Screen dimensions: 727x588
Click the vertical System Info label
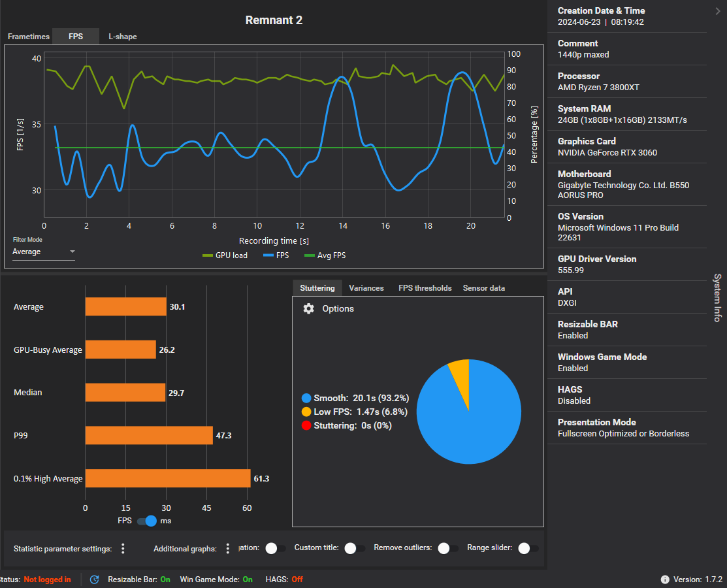[x=717, y=298]
